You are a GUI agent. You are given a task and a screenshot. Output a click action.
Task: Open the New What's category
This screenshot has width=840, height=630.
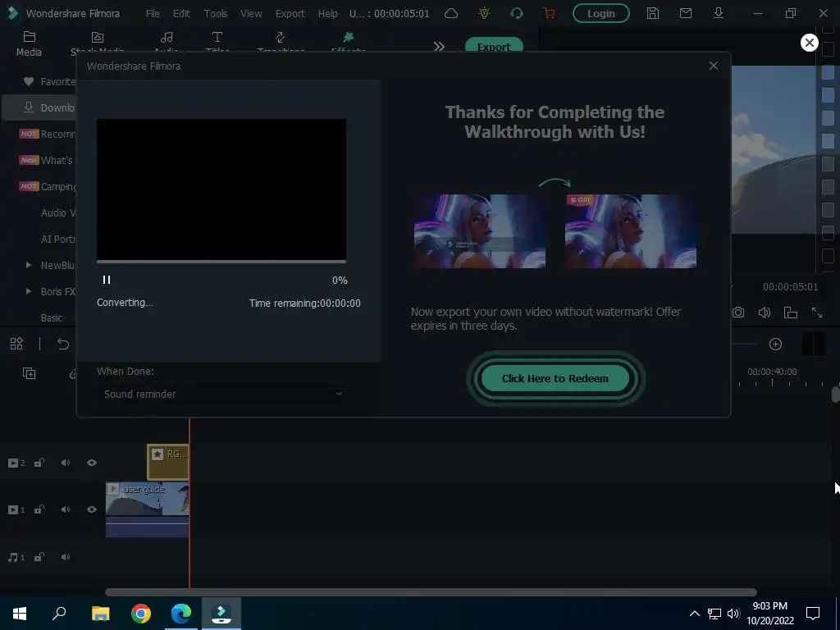[46, 160]
